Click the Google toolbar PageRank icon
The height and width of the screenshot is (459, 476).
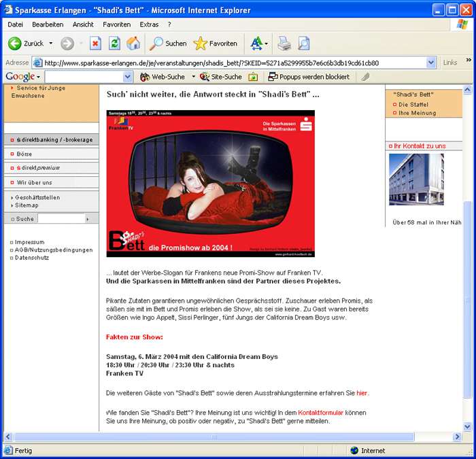coord(253,77)
